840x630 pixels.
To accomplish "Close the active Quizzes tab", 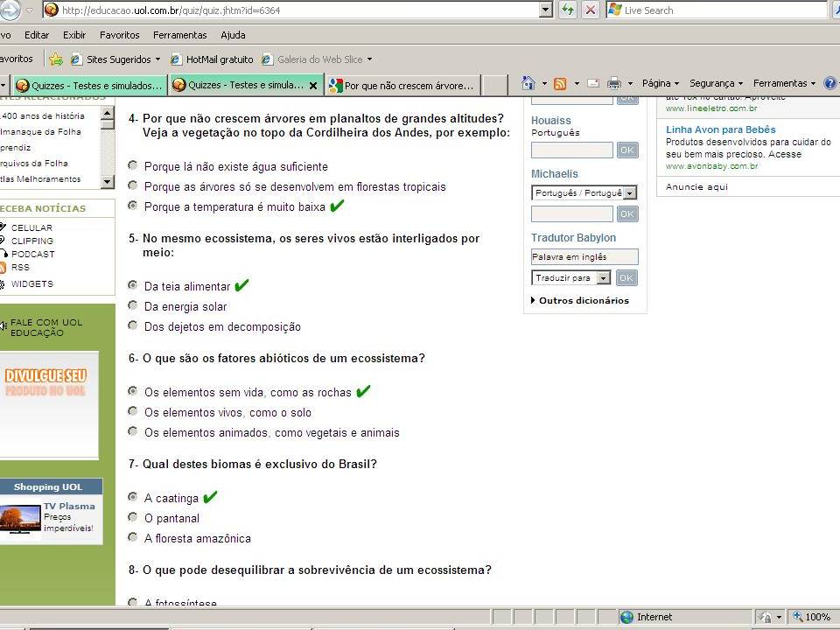I will click(313, 85).
